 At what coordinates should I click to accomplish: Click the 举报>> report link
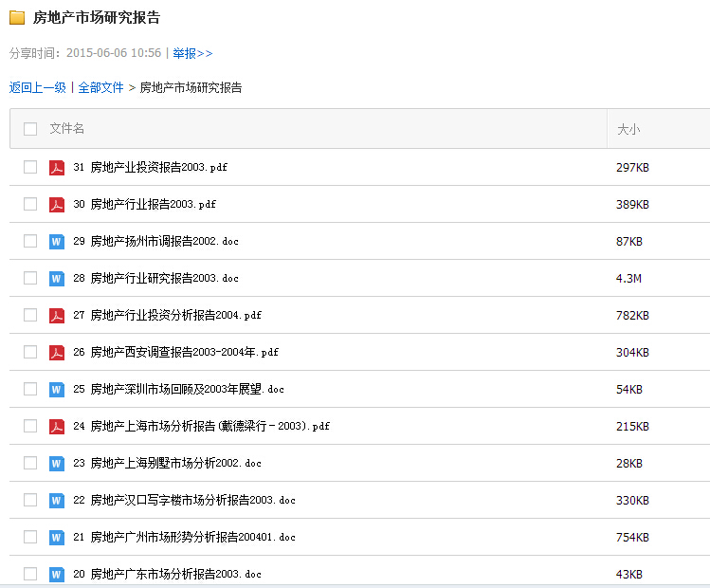coord(192,53)
